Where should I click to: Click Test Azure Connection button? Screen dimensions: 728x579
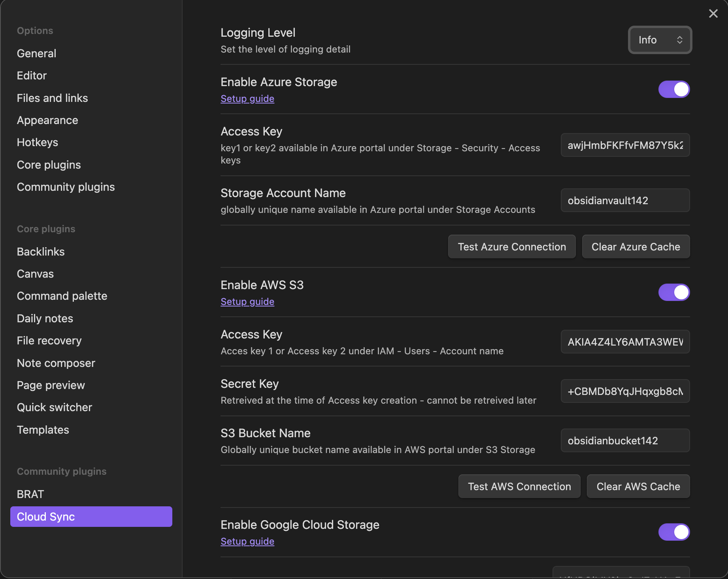coord(512,247)
